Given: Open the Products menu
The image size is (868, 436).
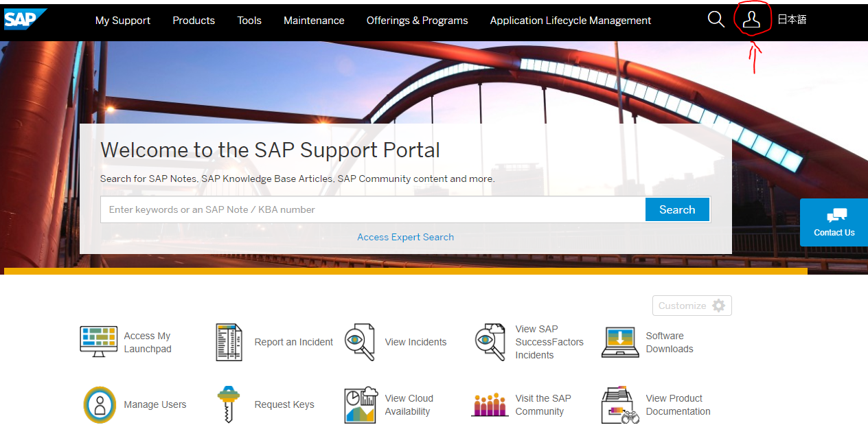Looking at the screenshot, I should point(194,21).
